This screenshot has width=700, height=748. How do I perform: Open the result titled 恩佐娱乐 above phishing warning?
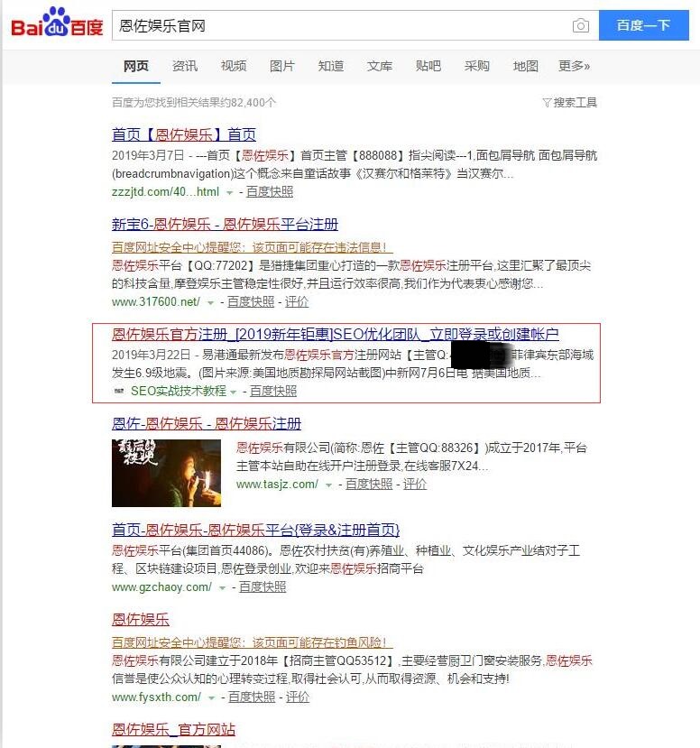[141, 620]
